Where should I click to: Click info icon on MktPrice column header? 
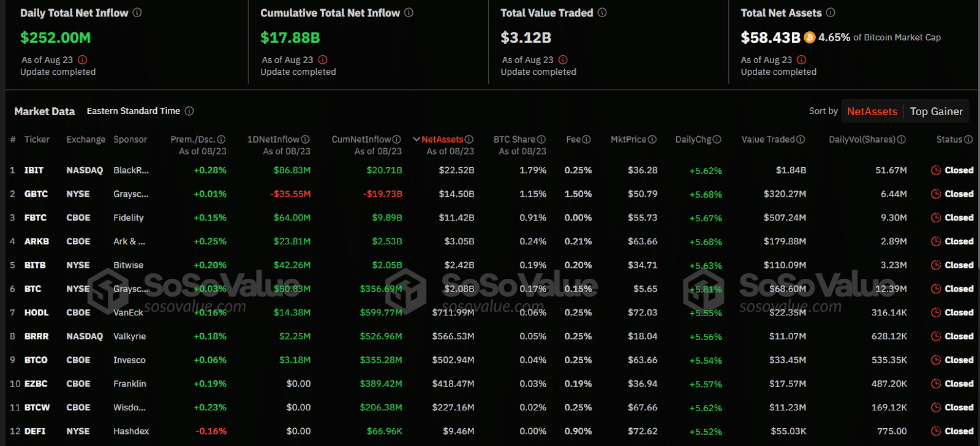[x=652, y=140]
